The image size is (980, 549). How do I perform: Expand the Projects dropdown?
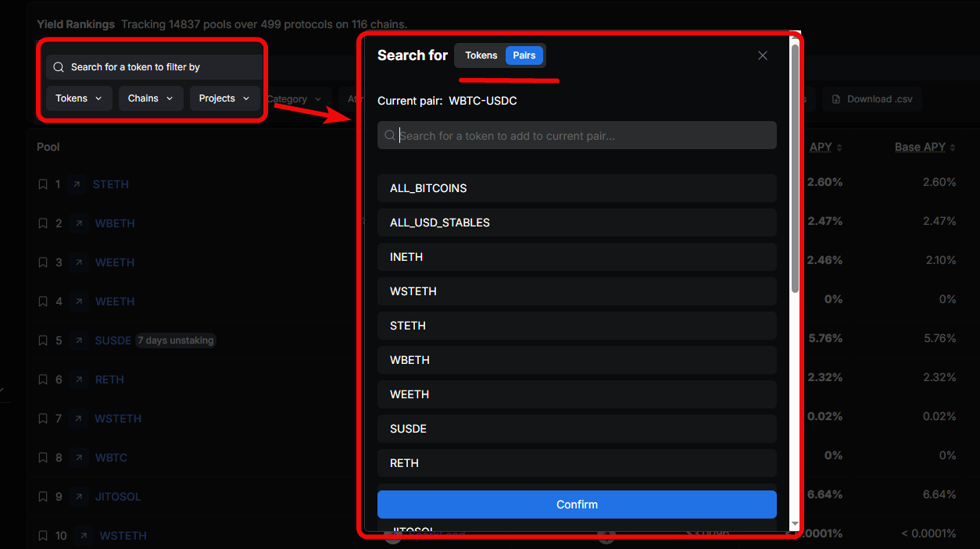click(224, 98)
